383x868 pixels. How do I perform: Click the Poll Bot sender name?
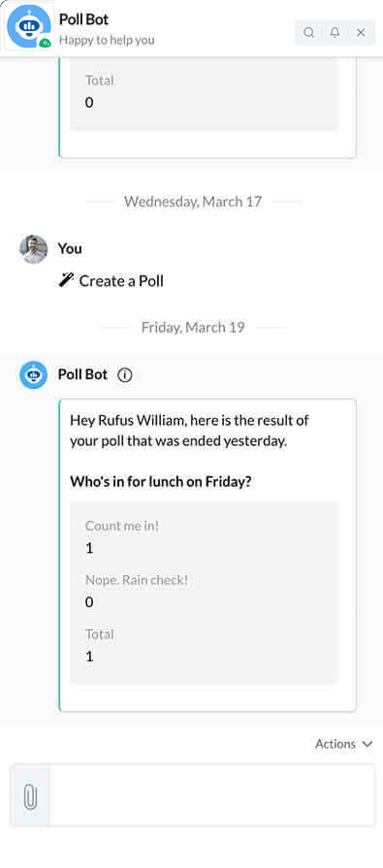click(x=83, y=374)
